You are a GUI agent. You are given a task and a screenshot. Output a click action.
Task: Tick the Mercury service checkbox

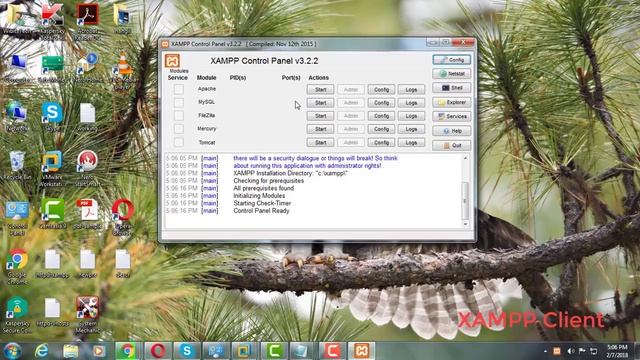tap(178, 129)
